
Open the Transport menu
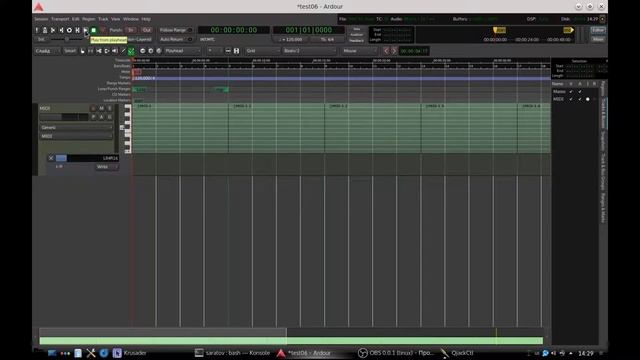pyautogui.click(x=60, y=19)
